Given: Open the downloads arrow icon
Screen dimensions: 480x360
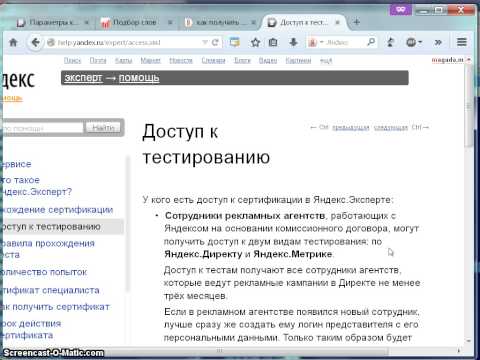Looking at the screenshot, I should (x=293, y=42).
